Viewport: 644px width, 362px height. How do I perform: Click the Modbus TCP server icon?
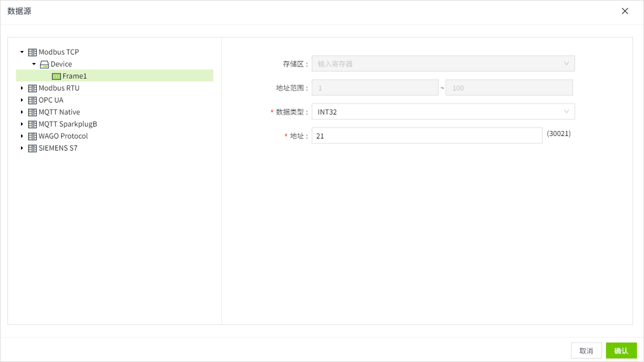(32, 52)
